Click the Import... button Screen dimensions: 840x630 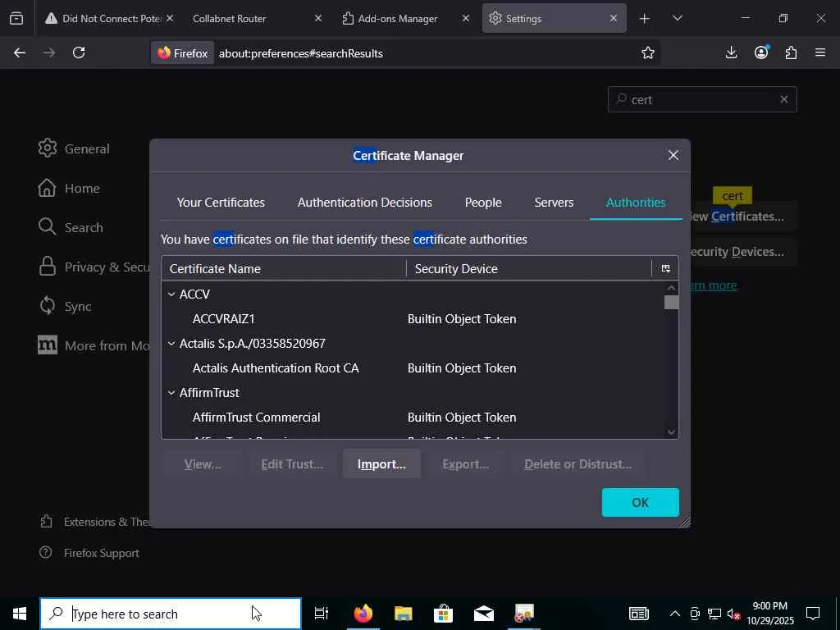tap(381, 464)
